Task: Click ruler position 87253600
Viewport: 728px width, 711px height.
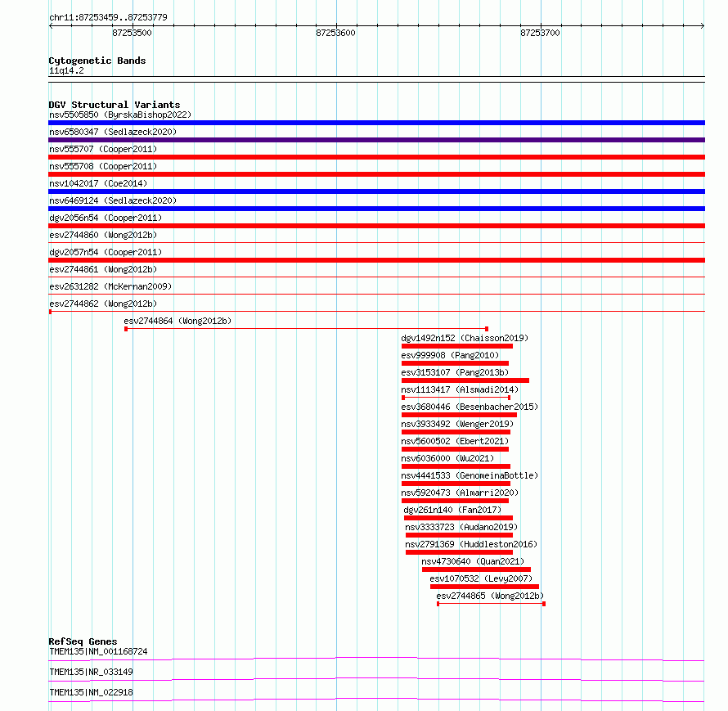Action: pos(335,33)
